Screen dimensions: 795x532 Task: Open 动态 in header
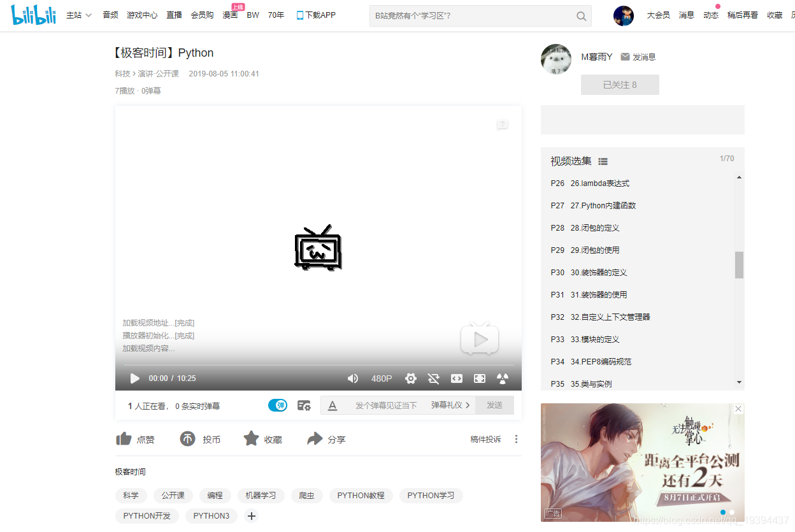[711, 15]
